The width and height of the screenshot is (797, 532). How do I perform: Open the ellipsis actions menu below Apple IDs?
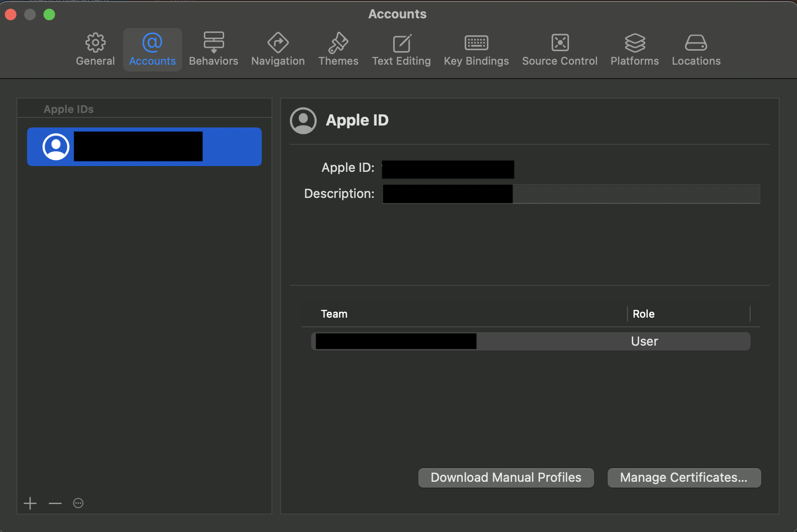pyautogui.click(x=78, y=503)
